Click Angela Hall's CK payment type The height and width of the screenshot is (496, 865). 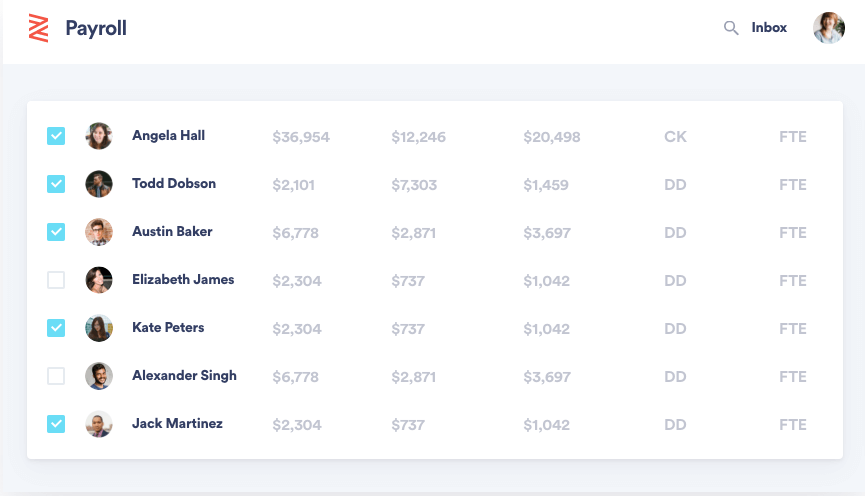[675, 137]
